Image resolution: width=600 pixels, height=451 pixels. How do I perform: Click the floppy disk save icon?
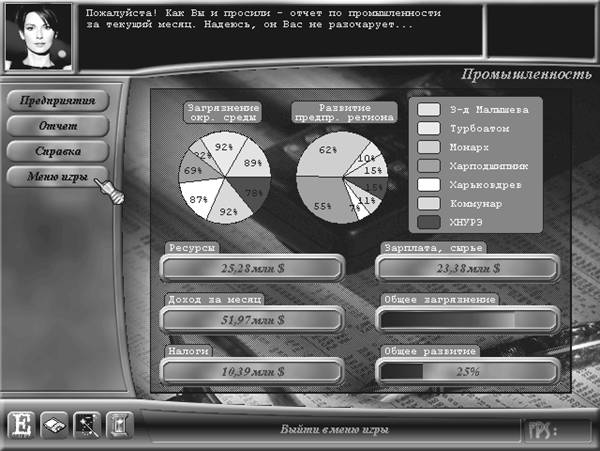(x=55, y=426)
